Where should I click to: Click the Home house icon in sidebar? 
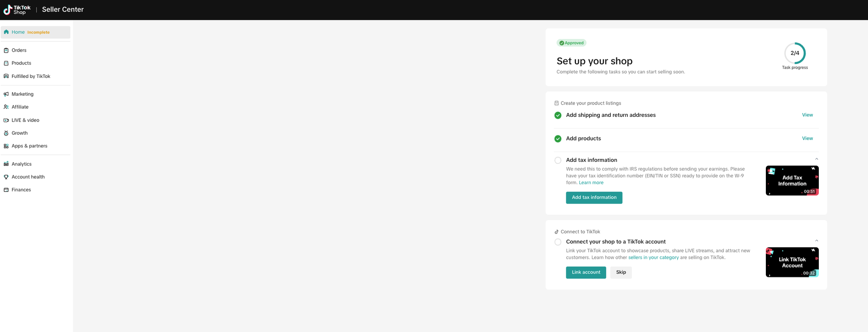pos(6,32)
